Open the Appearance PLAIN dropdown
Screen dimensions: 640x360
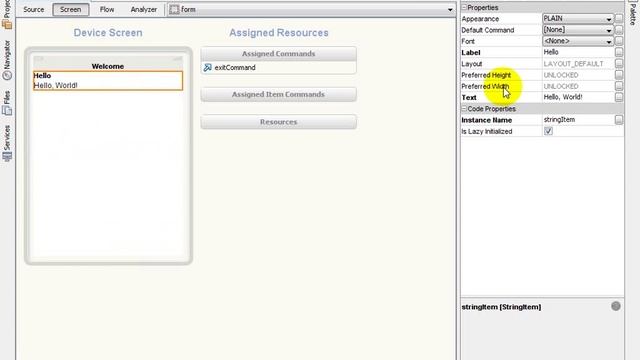click(578, 19)
